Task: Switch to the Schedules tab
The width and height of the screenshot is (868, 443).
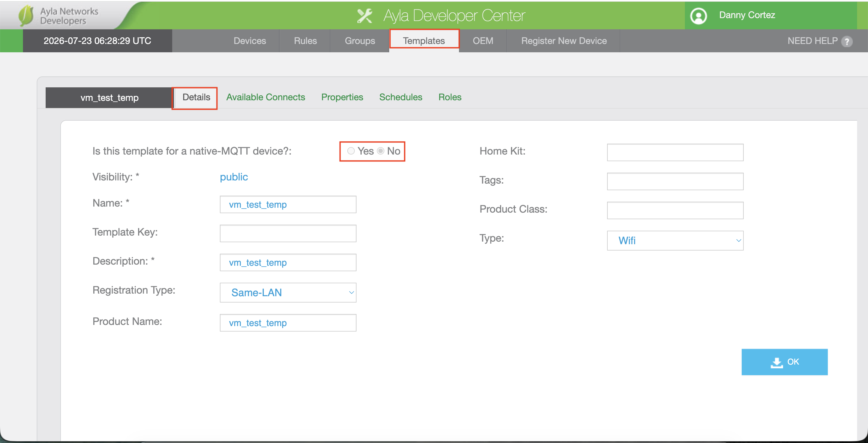Action: (401, 97)
